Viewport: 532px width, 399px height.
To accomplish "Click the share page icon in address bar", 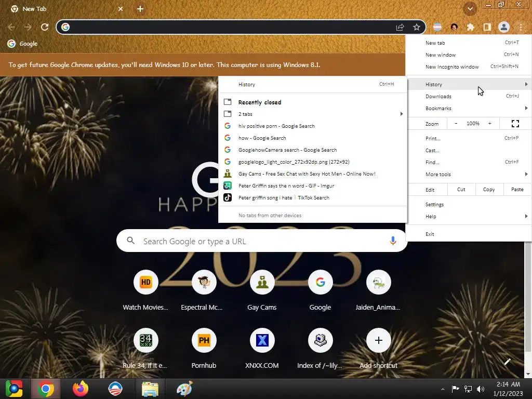I will coord(400,27).
